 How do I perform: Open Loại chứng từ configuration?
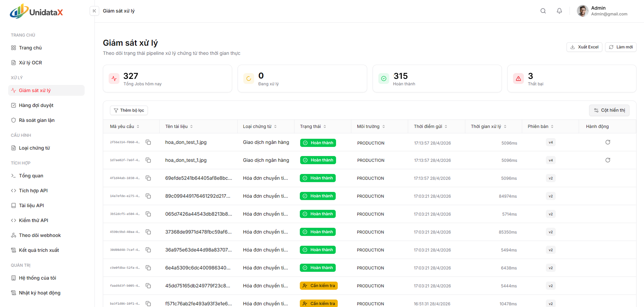[x=46, y=148]
